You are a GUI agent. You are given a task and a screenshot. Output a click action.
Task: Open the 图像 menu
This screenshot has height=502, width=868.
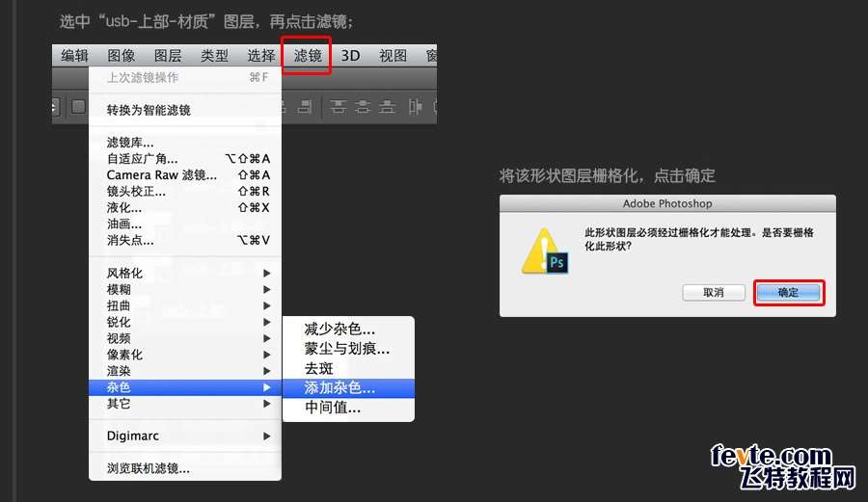pyautogui.click(x=121, y=55)
